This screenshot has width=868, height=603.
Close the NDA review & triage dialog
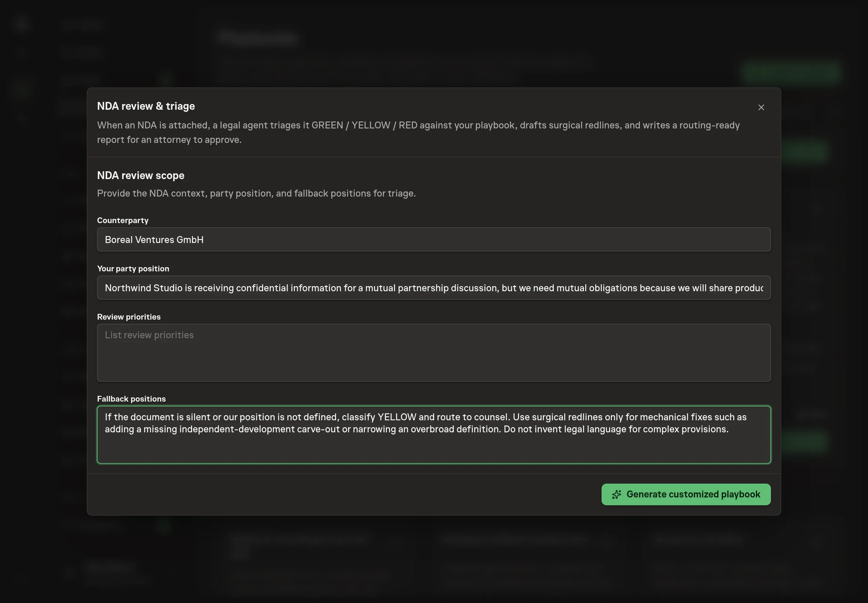click(761, 107)
